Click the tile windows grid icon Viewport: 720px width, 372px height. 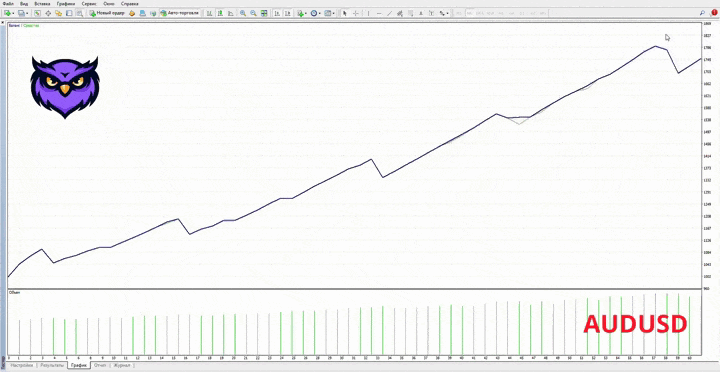264,13
